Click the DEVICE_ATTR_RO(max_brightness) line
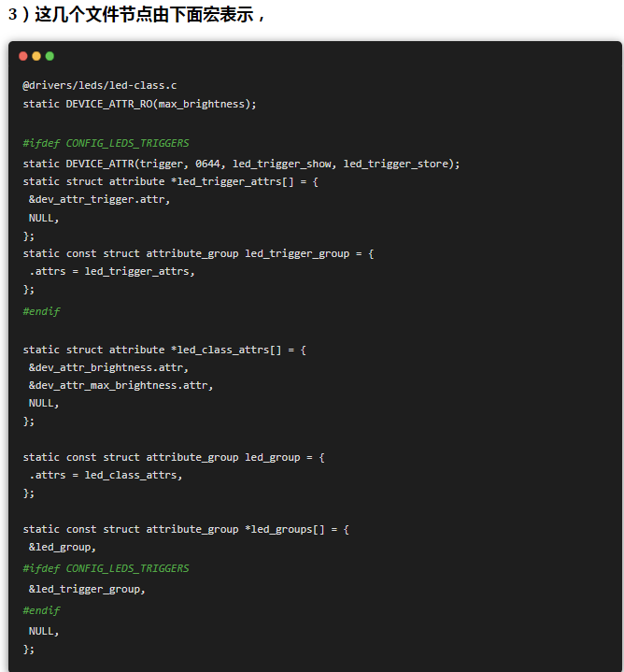This screenshot has height=672, width=624. click(x=139, y=104)
